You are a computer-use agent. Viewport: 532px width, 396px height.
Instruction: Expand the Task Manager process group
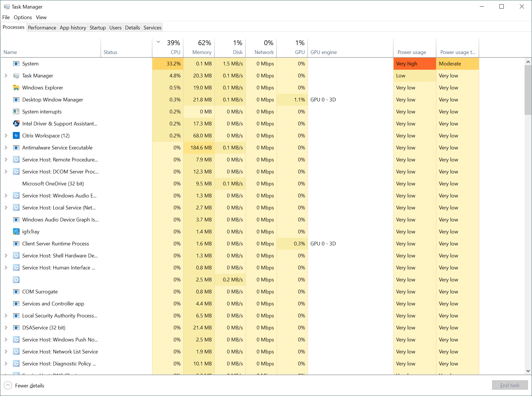(x=6, y=76)
